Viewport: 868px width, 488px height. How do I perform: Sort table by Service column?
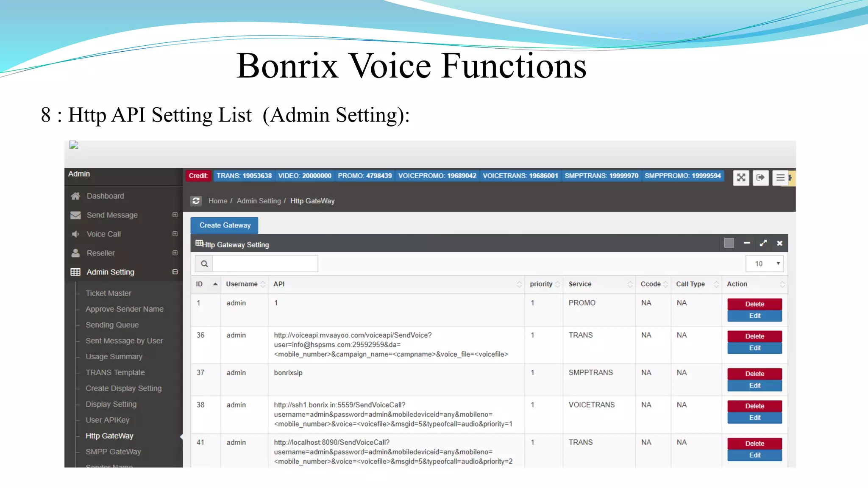pyautogui.click(x=600, y=284)
